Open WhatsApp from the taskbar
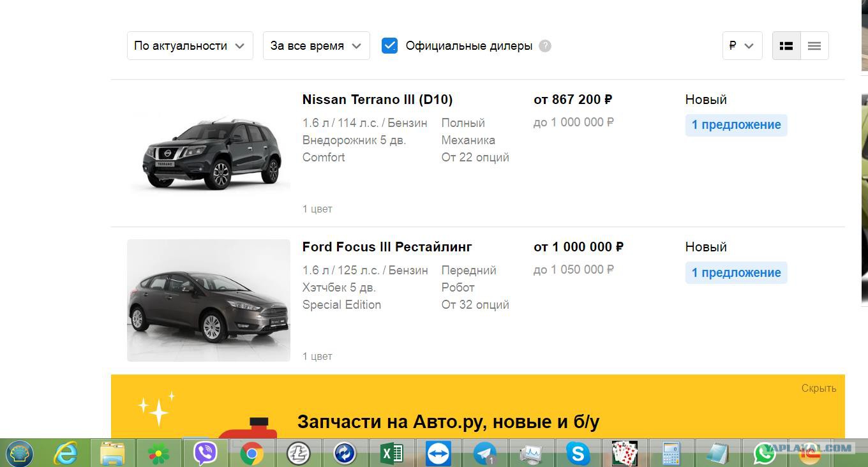The width and height of the screenshot is (868, 467). tap(764, 454)
